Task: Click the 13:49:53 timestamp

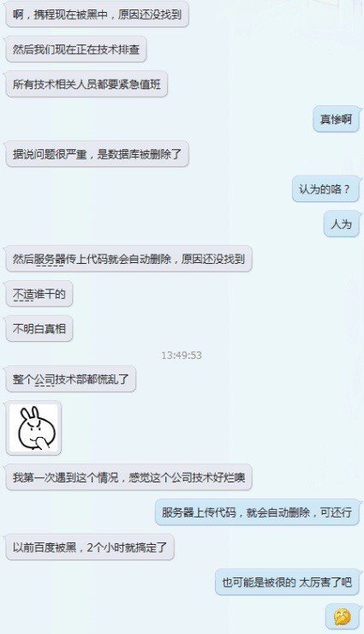Action: 182,355
